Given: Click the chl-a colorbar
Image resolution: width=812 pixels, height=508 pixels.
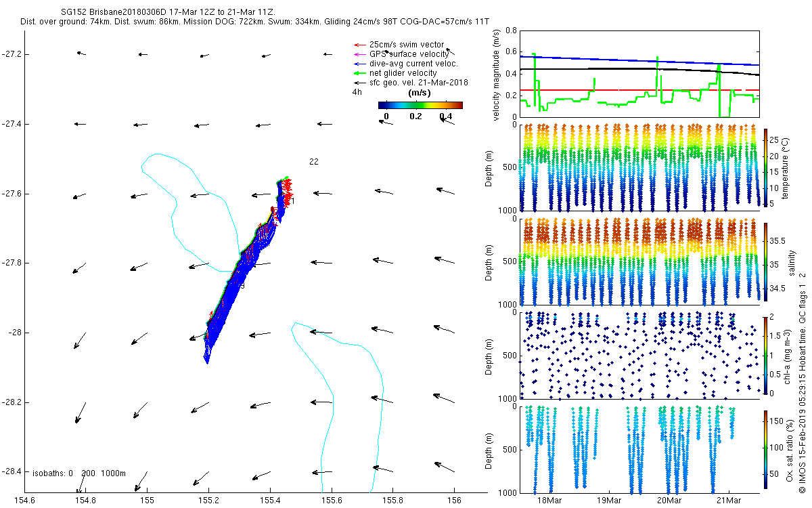Looking at the screenshot, I should tap(765, 355).
